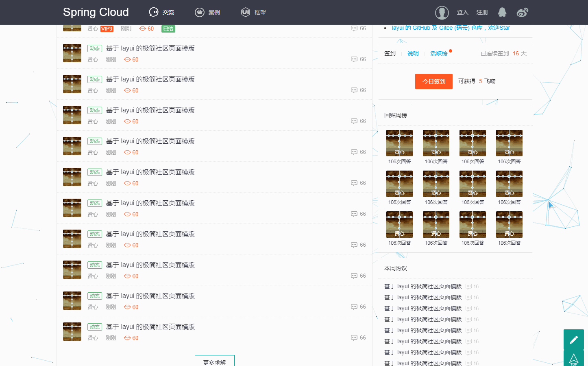Click the last 动态 post's comment icon
The height and width of the screenshot is (366, 588).
(354, 338)
